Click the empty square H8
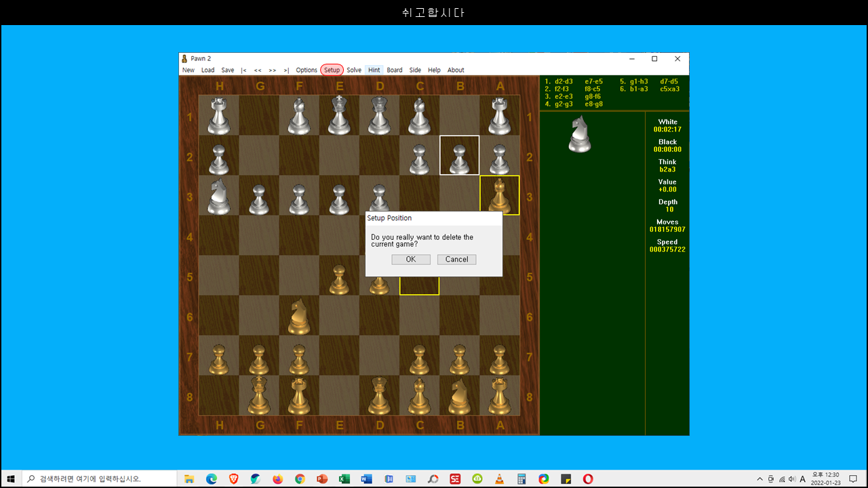Image resolution: width=868 pixels, height=488 pixels. [x=218, y=395]
